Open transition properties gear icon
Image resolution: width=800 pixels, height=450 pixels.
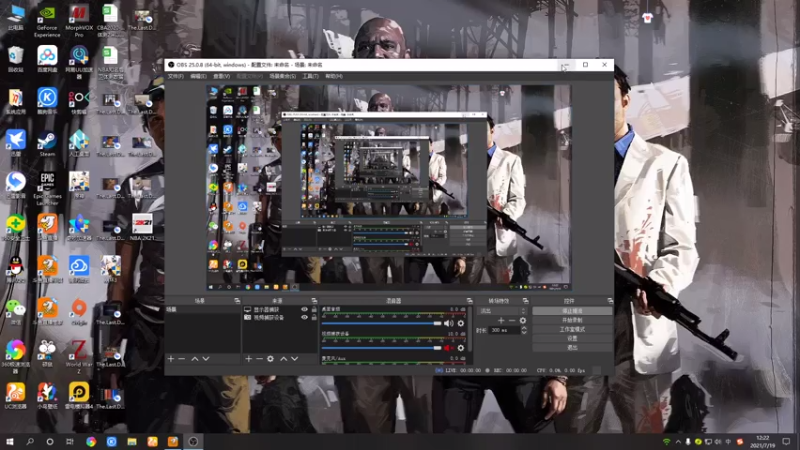522,320
